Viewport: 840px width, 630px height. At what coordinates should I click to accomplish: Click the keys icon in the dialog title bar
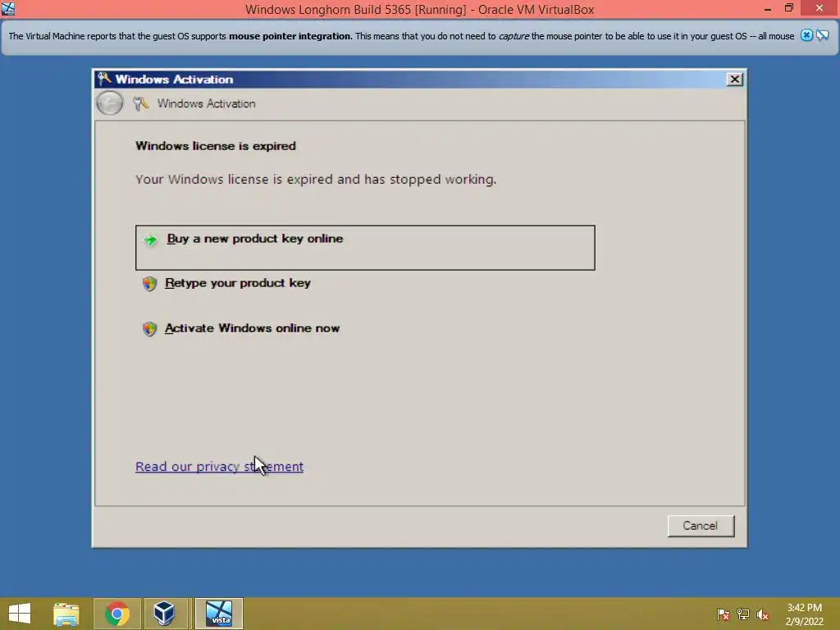[104, 79]
